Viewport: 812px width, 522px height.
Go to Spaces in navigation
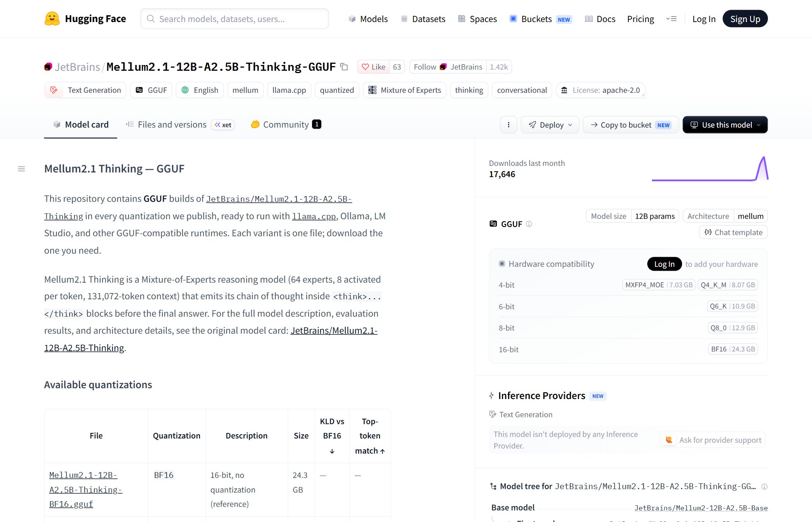pos(478,19)
